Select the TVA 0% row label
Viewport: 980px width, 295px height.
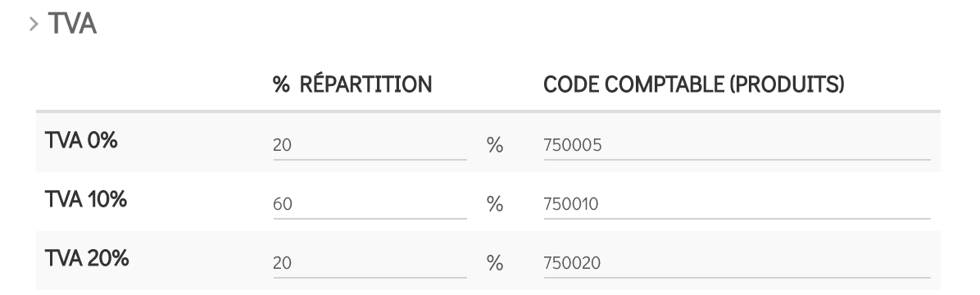tap(81, 141)
